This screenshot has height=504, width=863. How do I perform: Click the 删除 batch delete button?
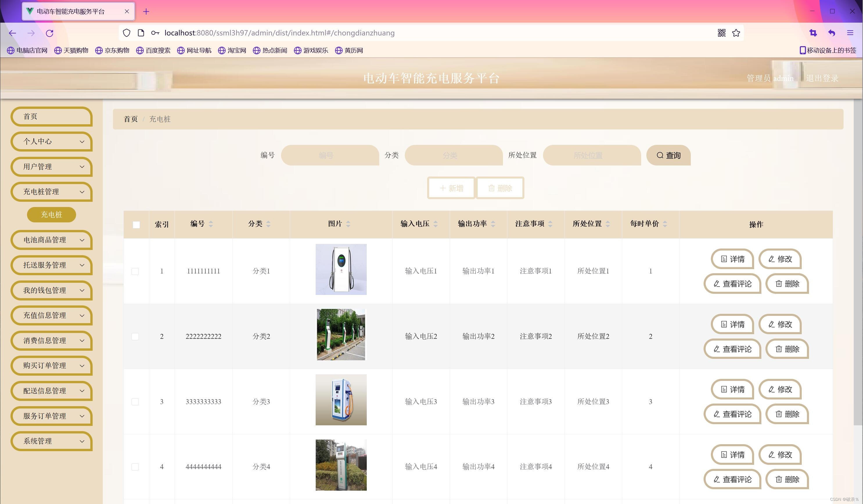pyautogui.click(x=500, y=188)
